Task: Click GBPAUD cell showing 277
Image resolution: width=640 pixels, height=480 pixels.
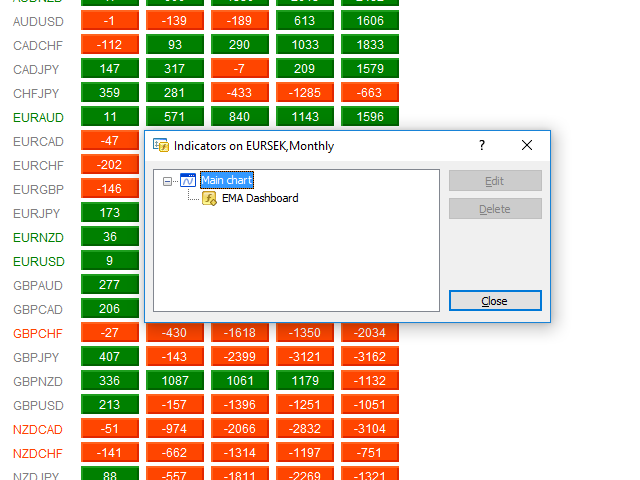Action: pos(110,285)
